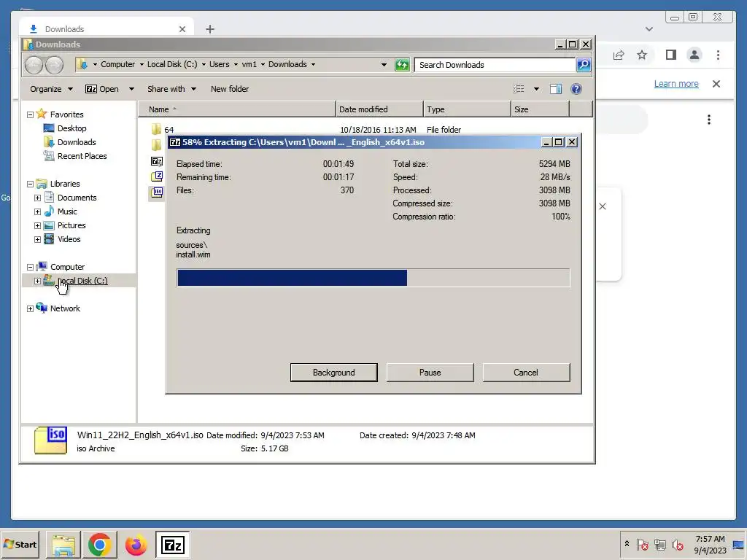Expand the Open button dropdown arrow
This screenshot has height=560, width=747.
coord(131,89)
